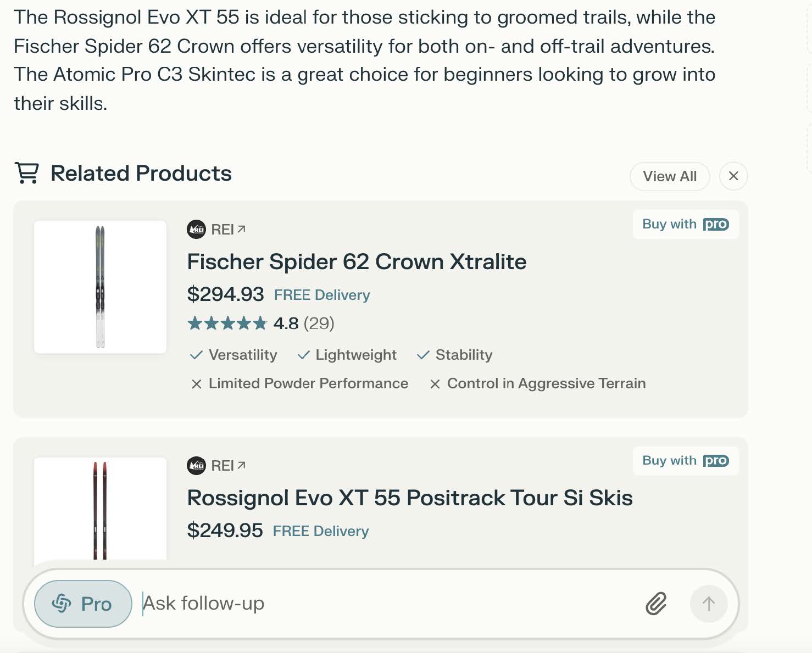Open View All related products
The height and width of the screenshot is (653, 812).
669,176
